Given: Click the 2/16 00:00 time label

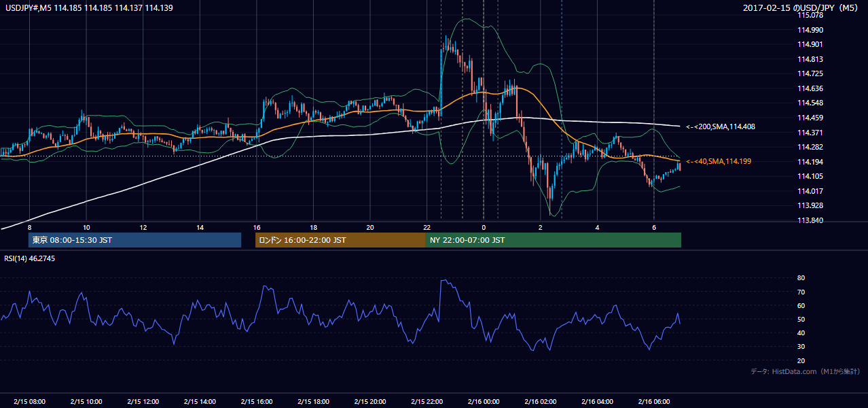Looking at the screenshot, I should coord(484,401).
